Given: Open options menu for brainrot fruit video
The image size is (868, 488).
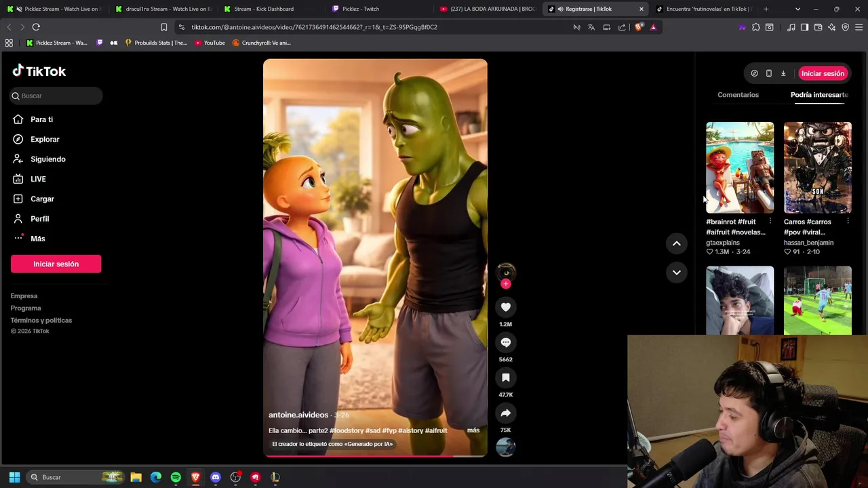Looking at the screenshot, I should point(770,222).
